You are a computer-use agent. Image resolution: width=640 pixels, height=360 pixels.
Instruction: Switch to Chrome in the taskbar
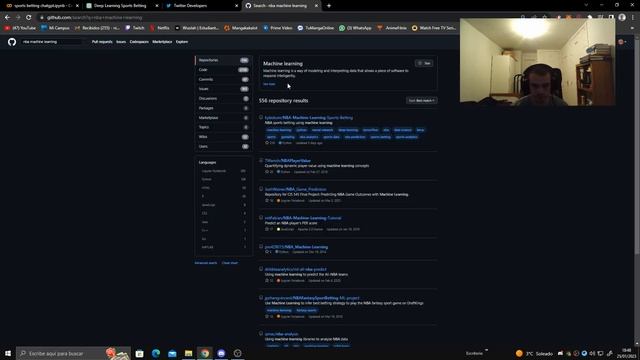click(x=205, y=353)
